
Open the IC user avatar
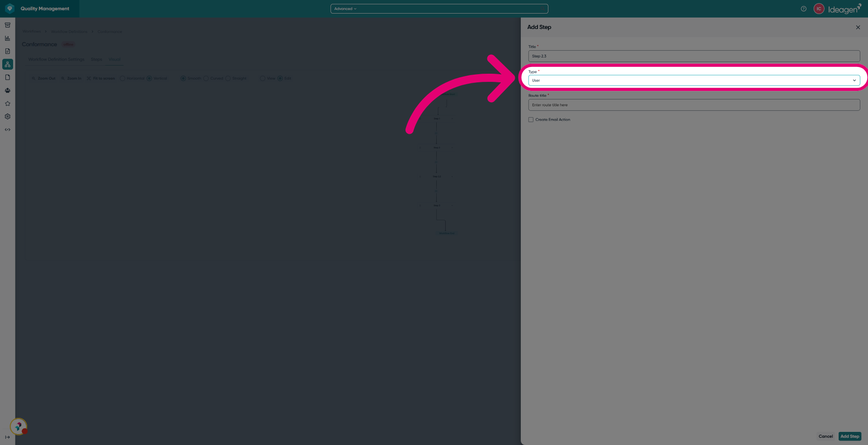point(819,9)
